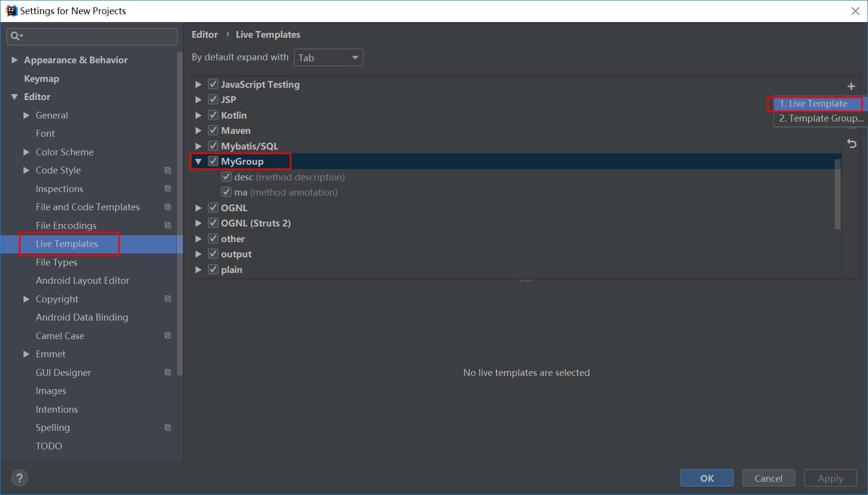Expand the JavaScript Testing group
The height and width of the screenshot is (495, 868).
click(198, 84)
